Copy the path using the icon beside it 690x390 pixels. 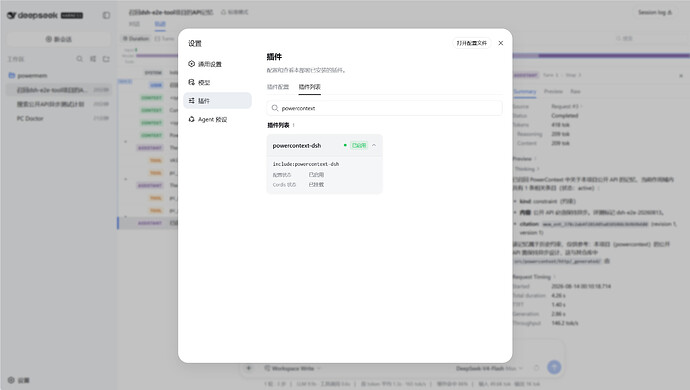pyautogui.click(x=607, y=261)
